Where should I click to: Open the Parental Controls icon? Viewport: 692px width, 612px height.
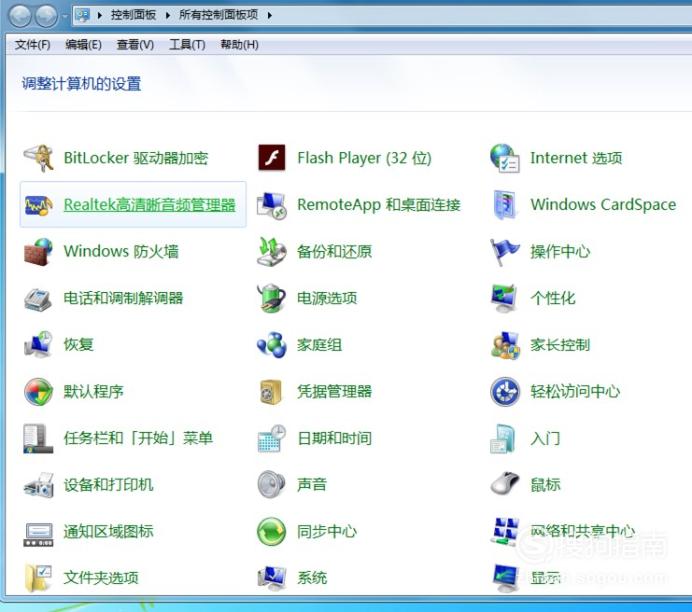504,345
